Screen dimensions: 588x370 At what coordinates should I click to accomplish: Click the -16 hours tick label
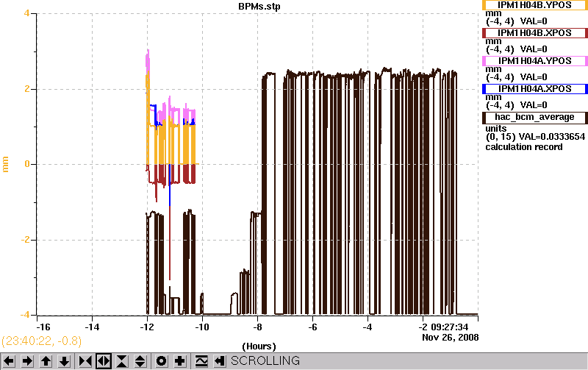pyautogui.click(x=43, y=327)
